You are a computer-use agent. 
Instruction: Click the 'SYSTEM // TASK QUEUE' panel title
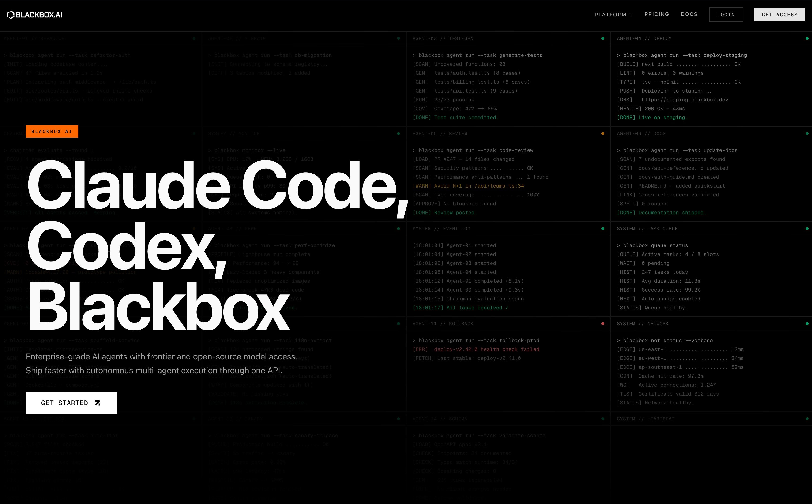(x=647, y=228)
